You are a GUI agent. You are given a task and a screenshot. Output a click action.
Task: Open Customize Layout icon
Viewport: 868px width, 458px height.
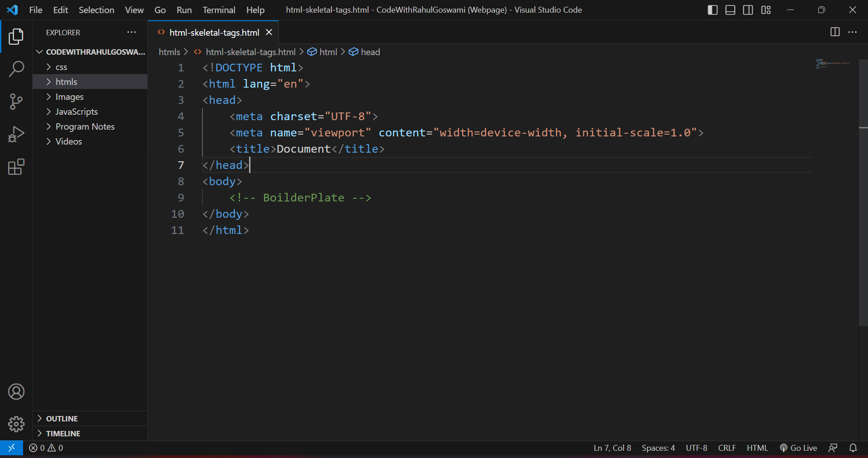click(766, 10)
